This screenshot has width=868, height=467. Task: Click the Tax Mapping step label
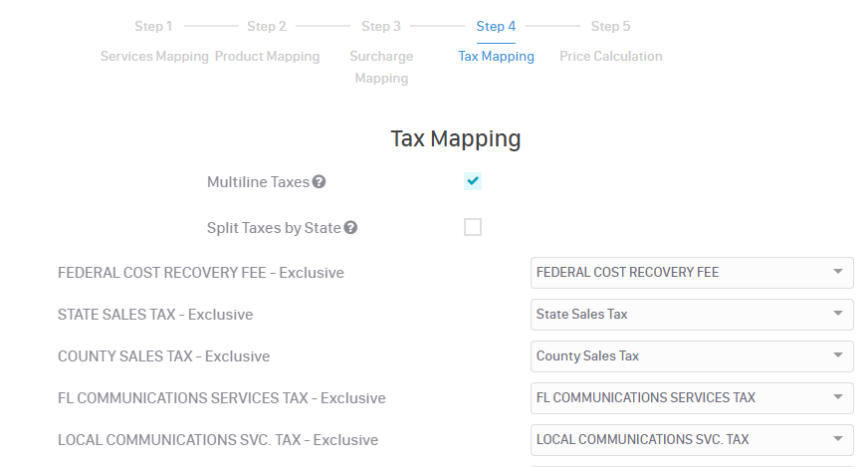click(x=496, y=57)
